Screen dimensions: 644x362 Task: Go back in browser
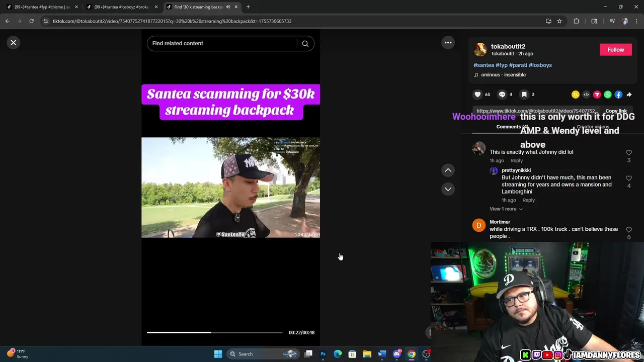click(x=7, y=21)
